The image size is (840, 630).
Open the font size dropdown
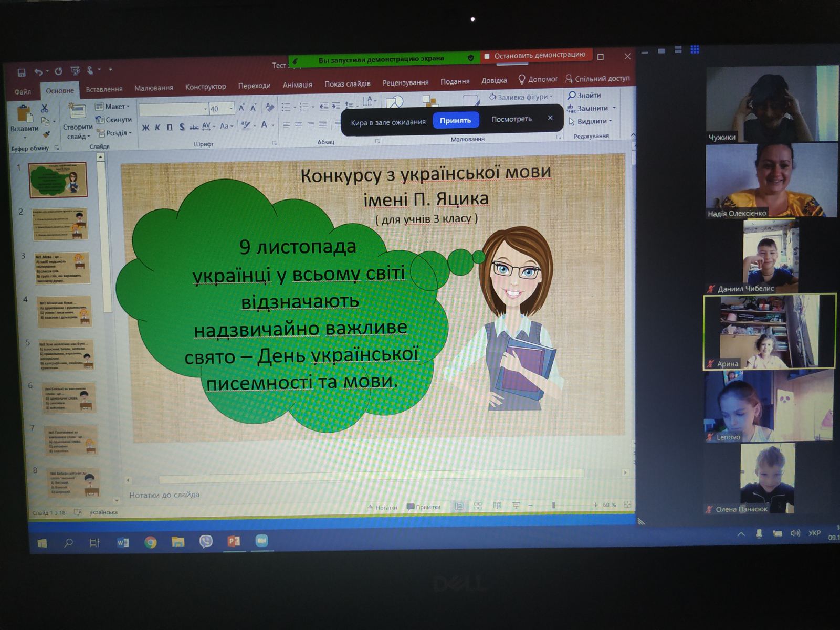[232, 109]
